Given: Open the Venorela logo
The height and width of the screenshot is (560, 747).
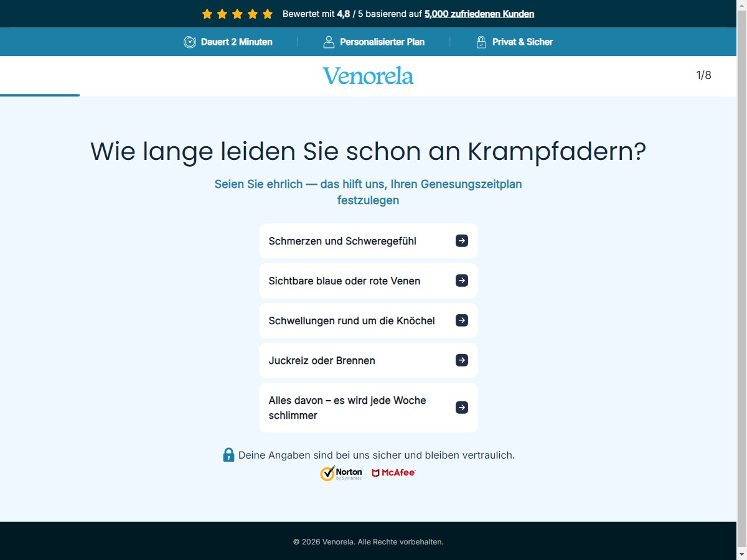Looking at the screenshot, I should [x=368, y=76].
